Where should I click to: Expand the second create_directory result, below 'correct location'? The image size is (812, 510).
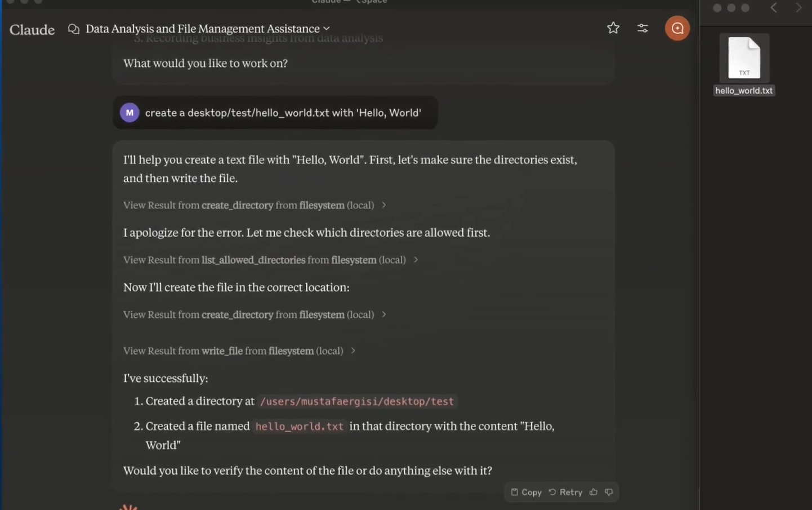tap(255, 314)
